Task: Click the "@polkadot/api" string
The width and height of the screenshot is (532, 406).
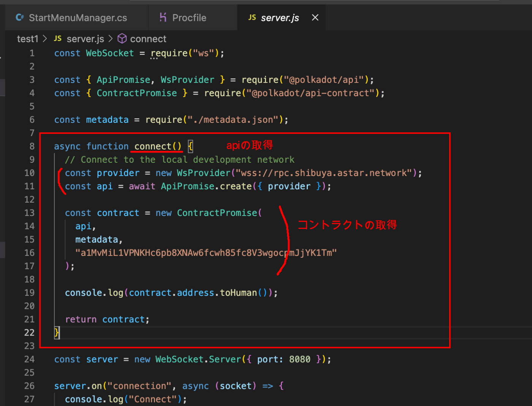Action: coord(324,80)
